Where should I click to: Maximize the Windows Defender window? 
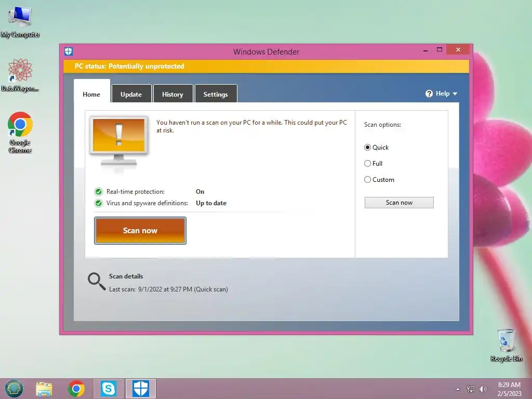(440, 49)
